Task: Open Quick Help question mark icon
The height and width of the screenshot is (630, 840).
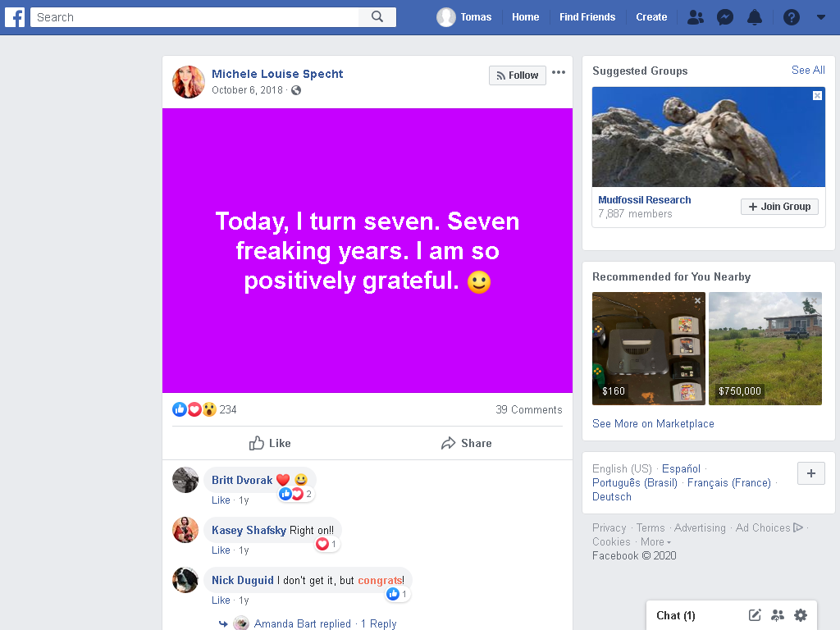Action: coord(792,17)
